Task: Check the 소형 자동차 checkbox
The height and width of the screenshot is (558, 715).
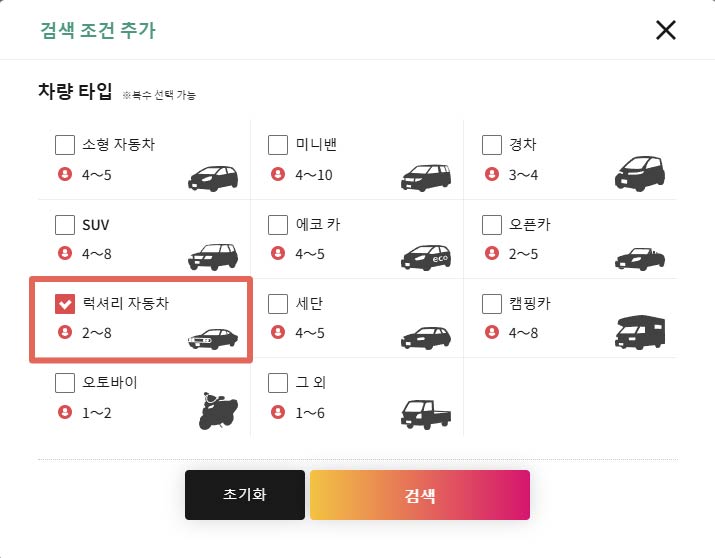Action: [65, 145]
